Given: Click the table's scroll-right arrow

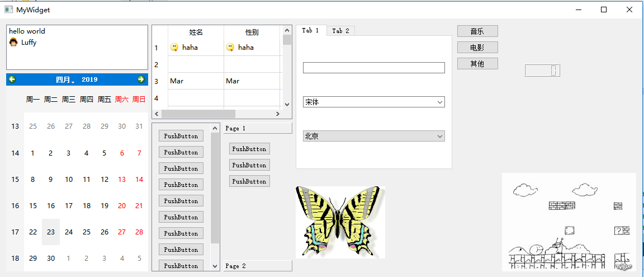Looking at the screenshot, I should [x=278, y=114].
